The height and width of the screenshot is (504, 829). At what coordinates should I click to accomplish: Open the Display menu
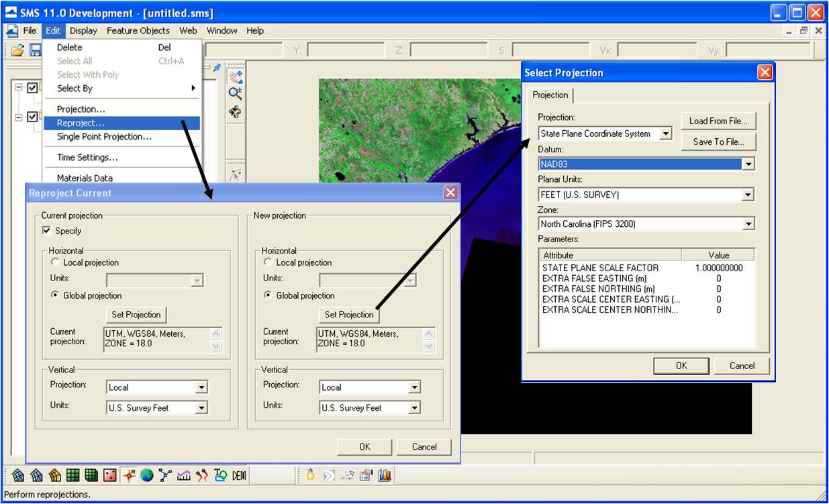pyautogui.click(x=83, y=31)
